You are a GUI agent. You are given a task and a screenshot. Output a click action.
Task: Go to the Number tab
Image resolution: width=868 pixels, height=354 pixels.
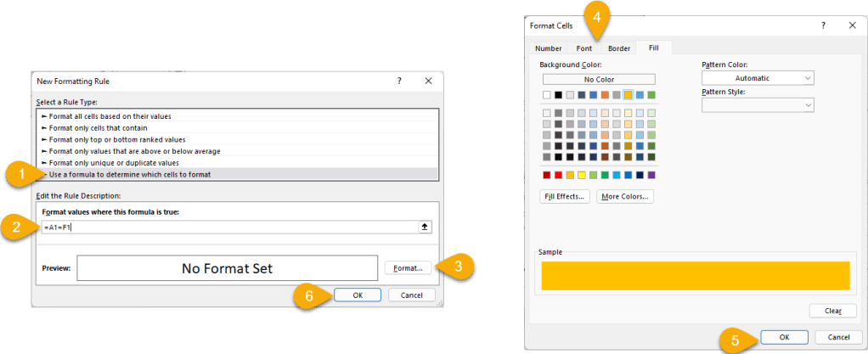549,48
